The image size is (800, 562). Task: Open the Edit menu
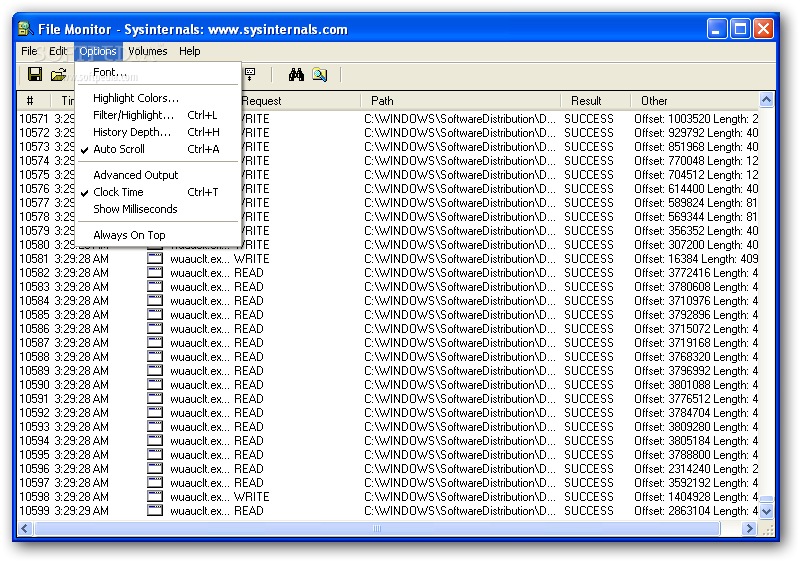tap(58, 51)
